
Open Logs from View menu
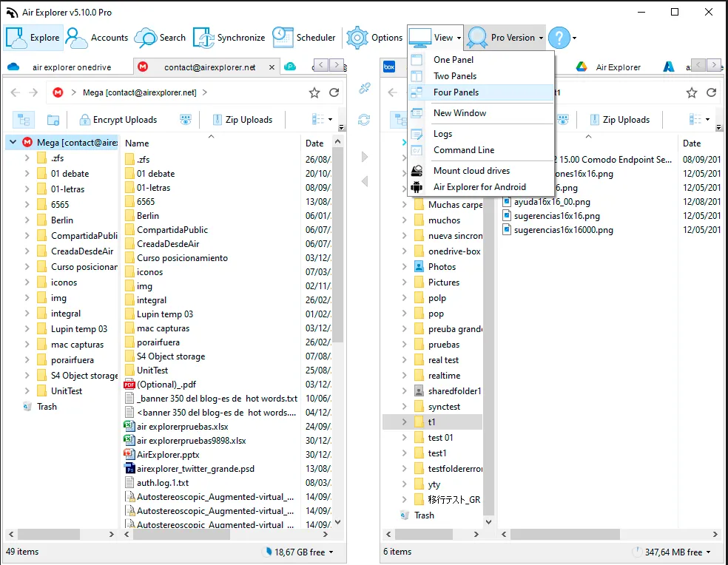point(481,134)
